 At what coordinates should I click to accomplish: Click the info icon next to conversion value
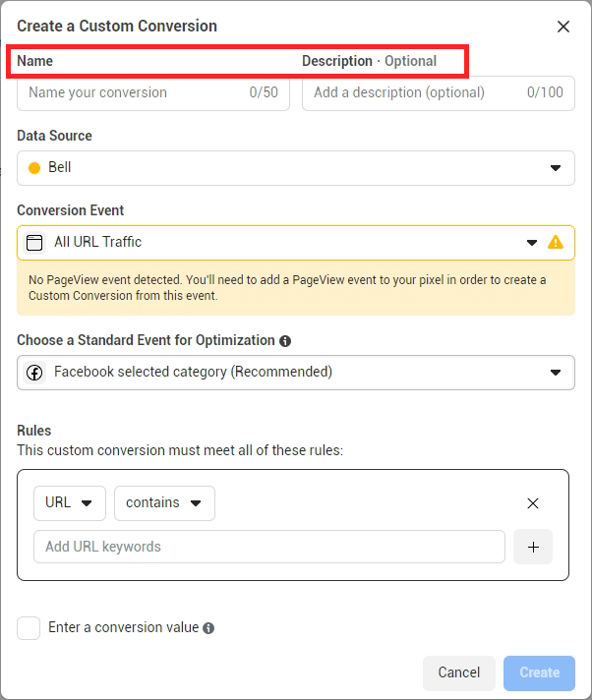click(208, 628)
